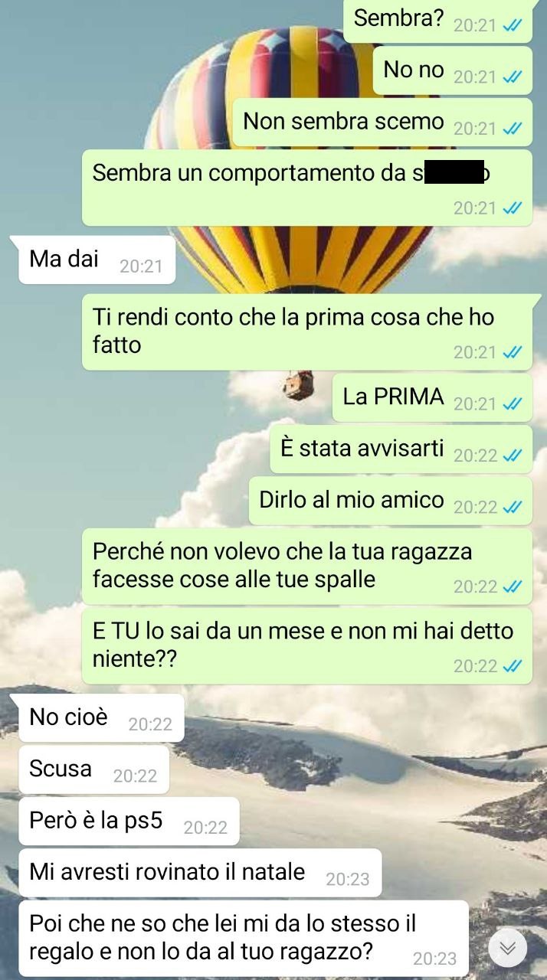Tap the scroll-to-bottom double chevron button

508,948
